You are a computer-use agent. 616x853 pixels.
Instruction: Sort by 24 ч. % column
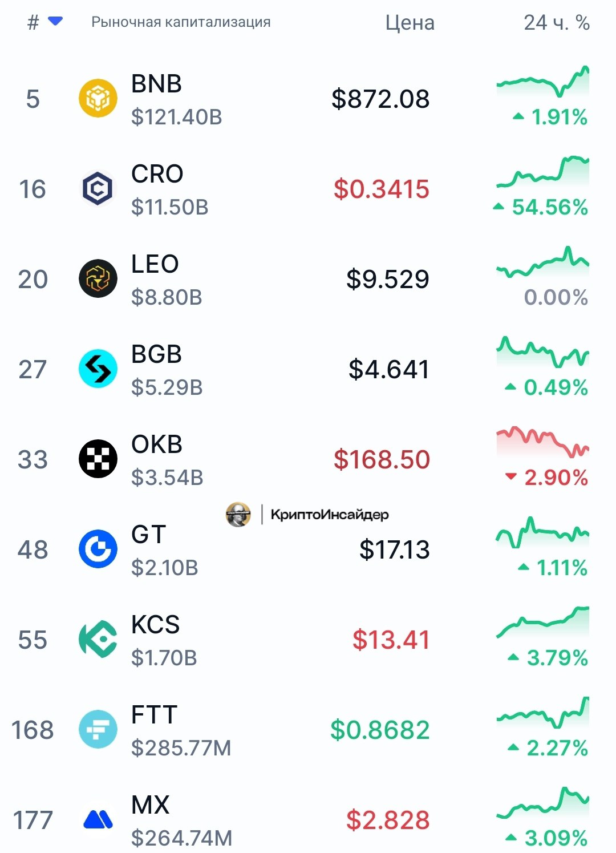click(x=556, y=22)
